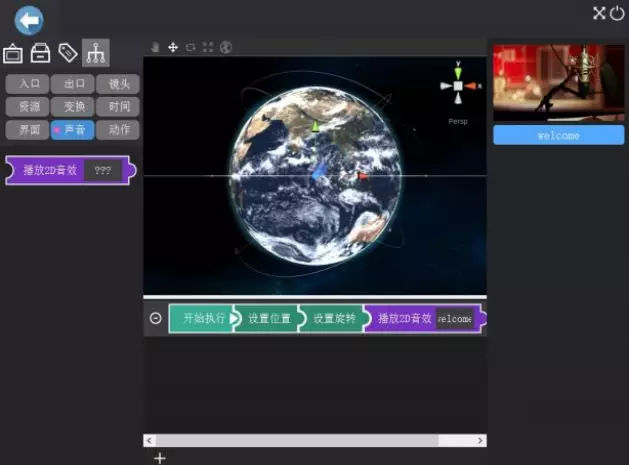
Task: Choose the rotate tool in viewport toolbar
Action: (190, 47)
